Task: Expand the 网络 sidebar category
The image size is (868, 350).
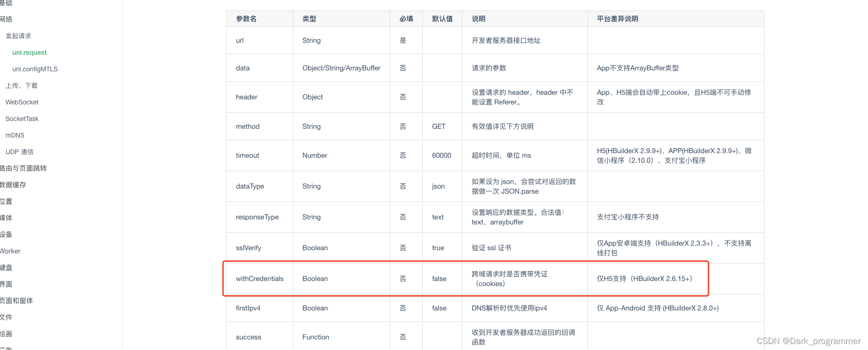Action: (6, 19)
